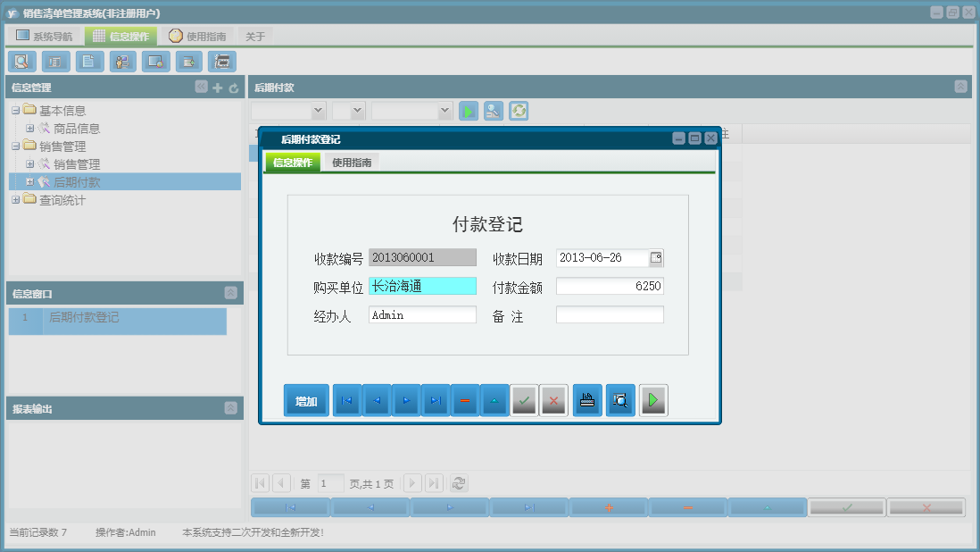Open the printer icon at the toolbar's right end
The width and height of the screenshot is (980, 552).
(221, 61)
